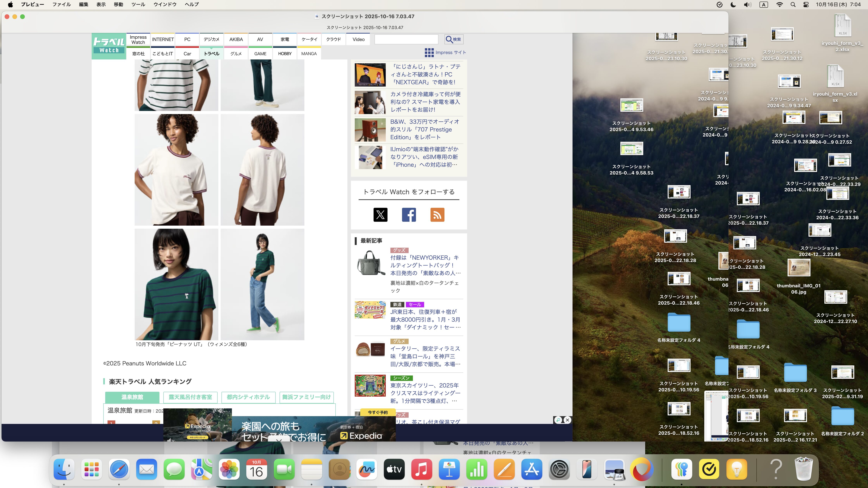
Task: Click the X (Twitter) follow icon
Action: click(380, 215)
